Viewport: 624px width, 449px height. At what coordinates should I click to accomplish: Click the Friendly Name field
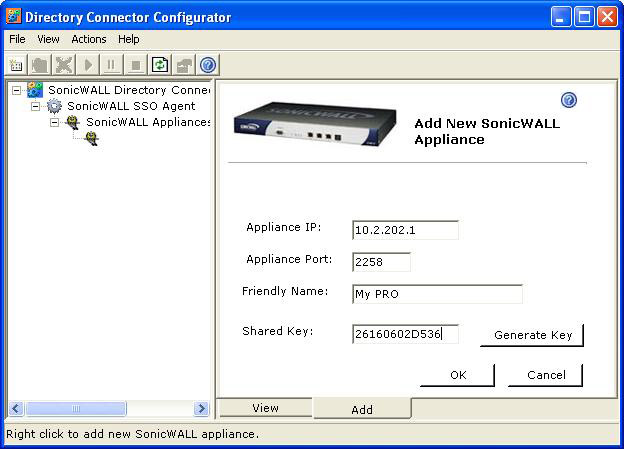point(437,294)
